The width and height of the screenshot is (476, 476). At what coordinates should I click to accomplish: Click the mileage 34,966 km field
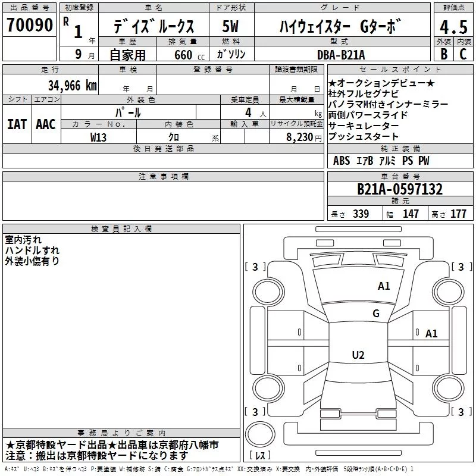pyautogui.click(x=51, y=84)
